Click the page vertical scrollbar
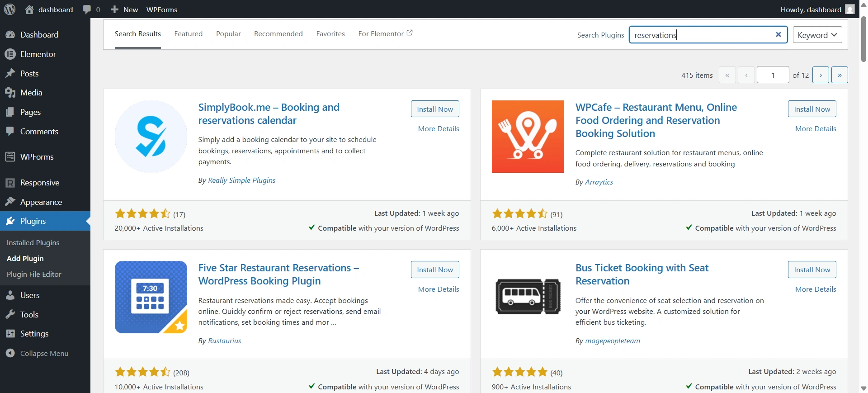 point(863,38)
